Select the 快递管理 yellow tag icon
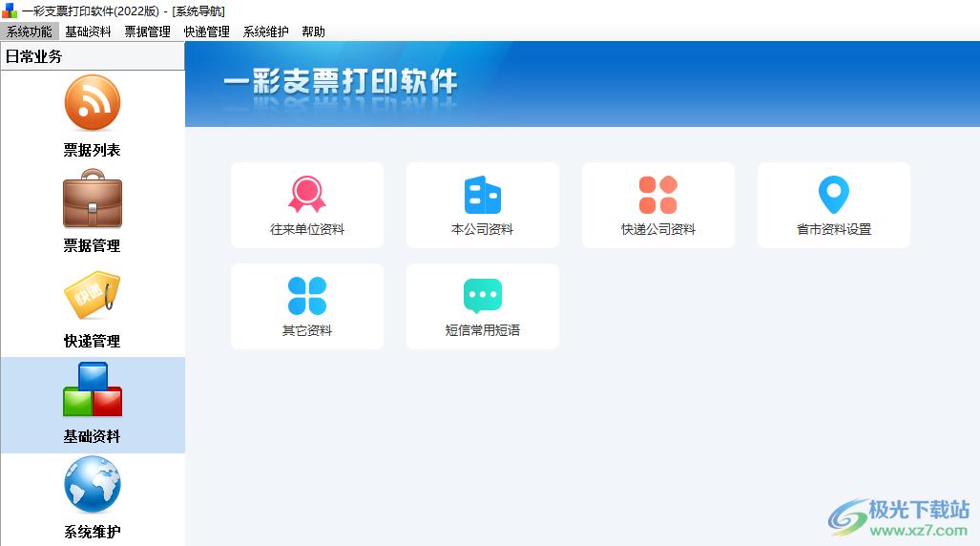The width and height of the screenshot is (980, 546). [93, 295]
